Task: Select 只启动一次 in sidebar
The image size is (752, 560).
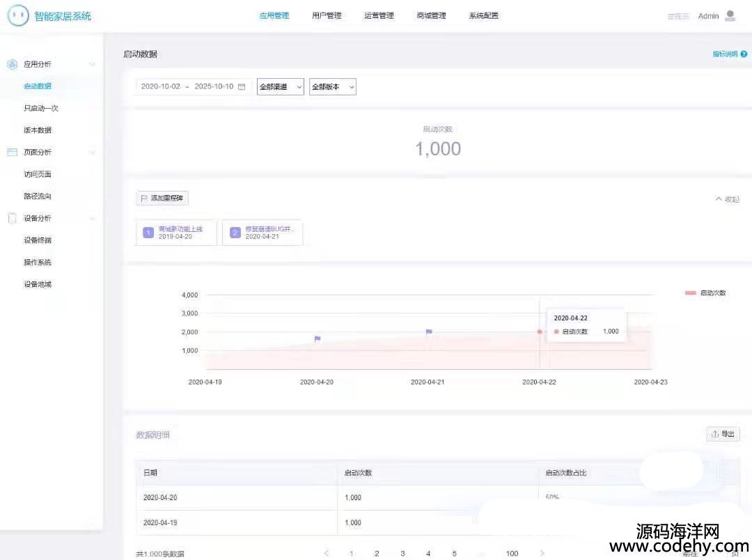Action: pyautogui.click(x=41, y=109)
